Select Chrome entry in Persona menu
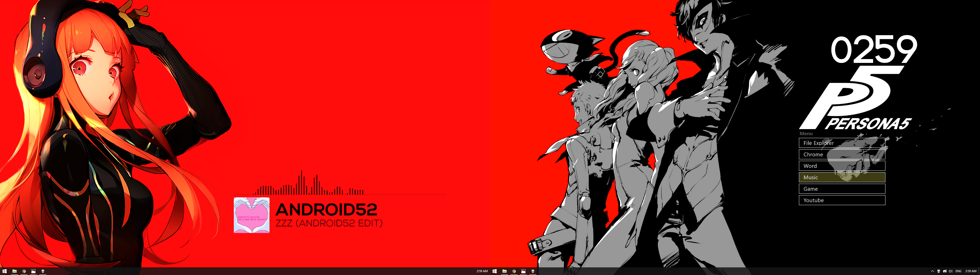 tap(841, 154)
